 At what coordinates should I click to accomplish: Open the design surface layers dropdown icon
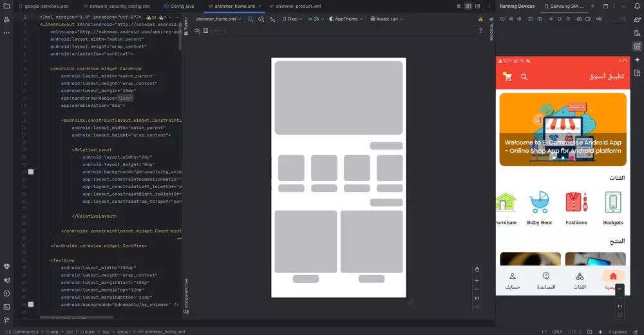[250, 19]
